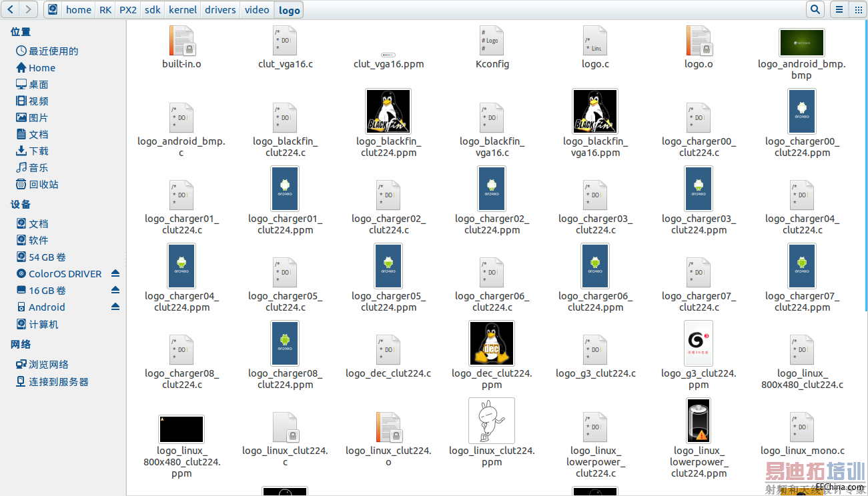Select the logo_dec_clut224.c file icon
This screenshot has width=868, height=496.
(x=388, y=350)
